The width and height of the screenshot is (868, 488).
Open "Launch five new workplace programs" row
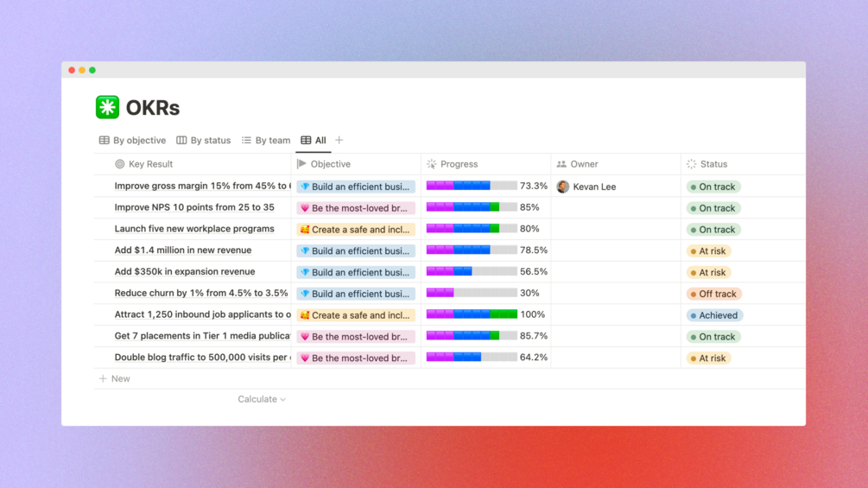194,229
